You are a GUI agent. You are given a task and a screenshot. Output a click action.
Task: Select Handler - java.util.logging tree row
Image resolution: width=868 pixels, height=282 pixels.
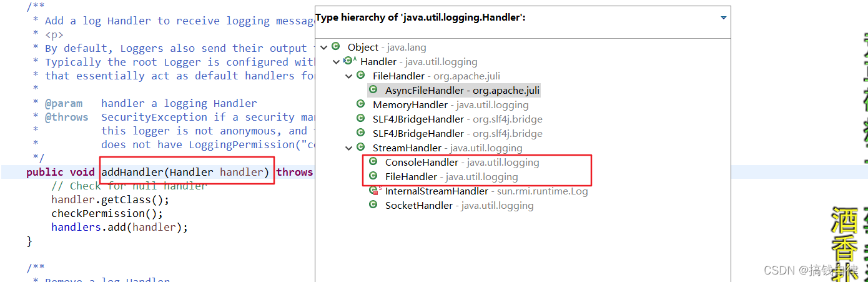click(x=419, y=62)
